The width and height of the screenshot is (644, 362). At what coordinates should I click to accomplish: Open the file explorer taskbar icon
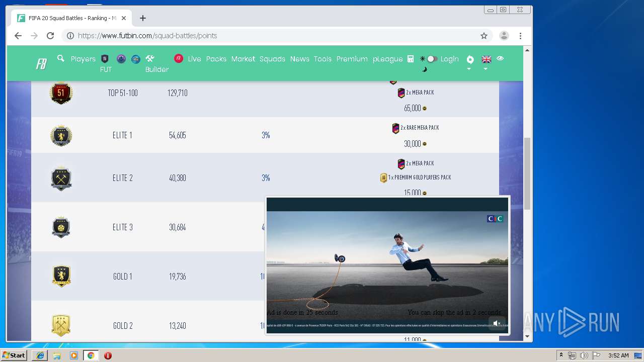pyautogui.click(x=57, y=355)
